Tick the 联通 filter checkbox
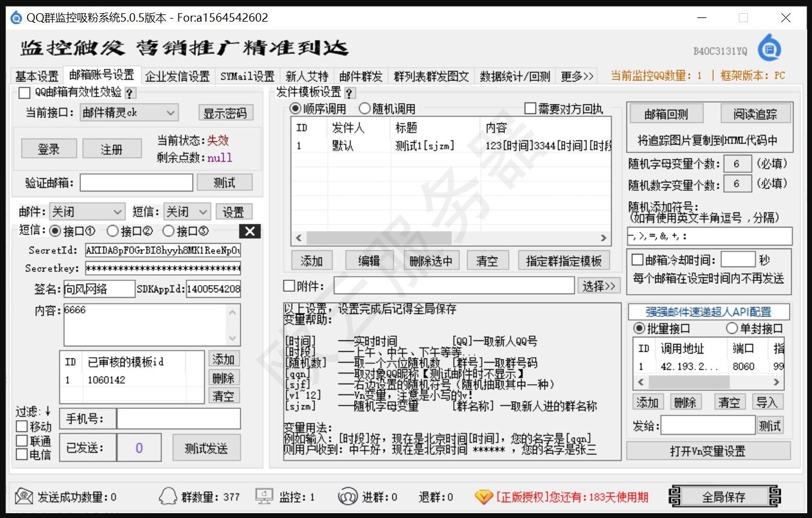The image size is (812, 518). pos(22,441)
